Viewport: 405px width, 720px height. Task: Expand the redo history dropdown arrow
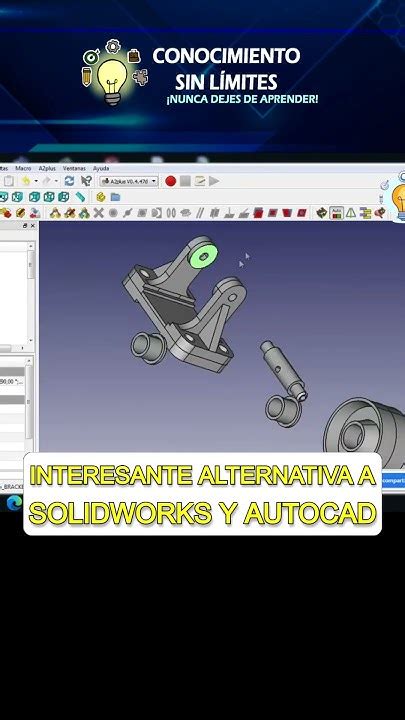56,181
